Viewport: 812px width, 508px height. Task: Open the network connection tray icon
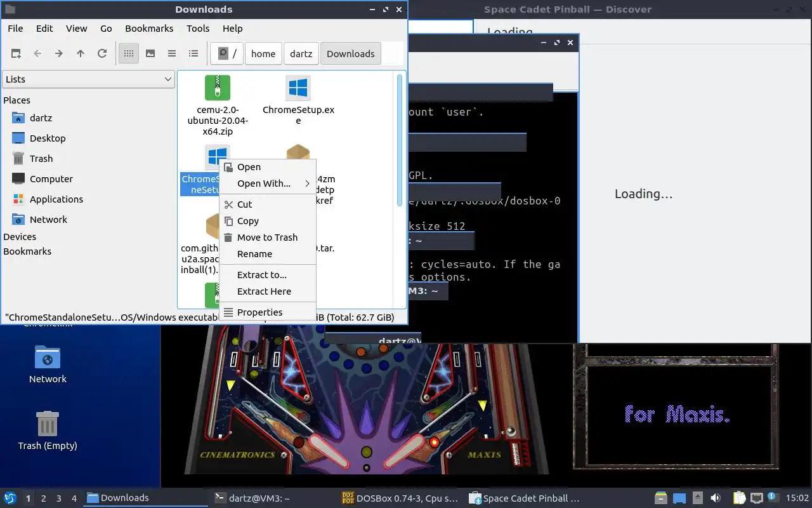click(x=757, y=498)
